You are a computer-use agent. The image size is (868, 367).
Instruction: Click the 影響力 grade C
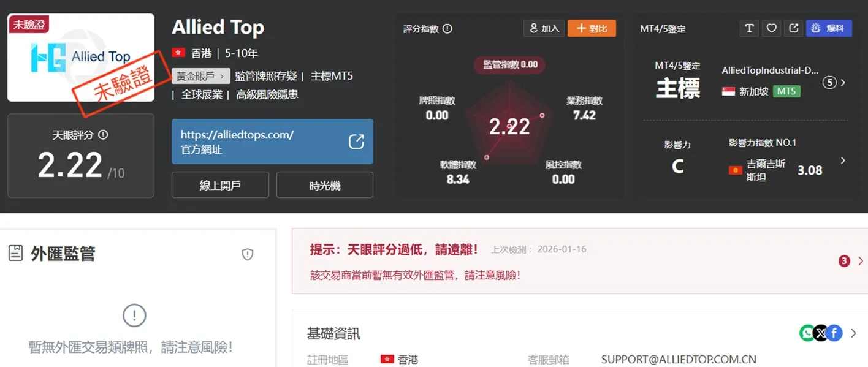677,167
